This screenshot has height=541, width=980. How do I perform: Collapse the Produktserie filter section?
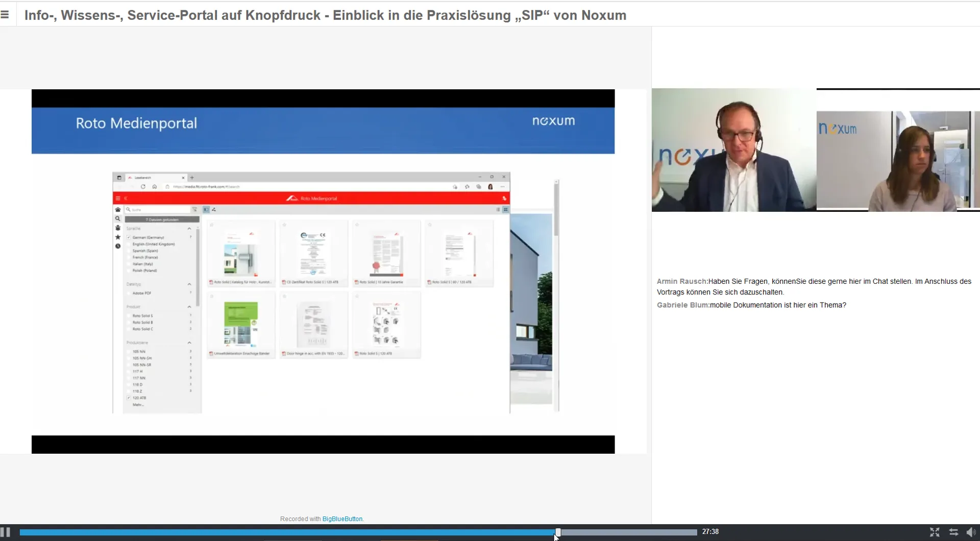point(189,342)
